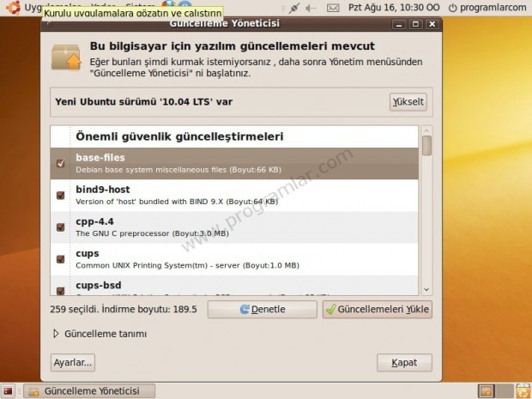This screenshot has height=399, width=532.
Task: Uncheck the bind9-host update checkbox
Action: (x=60, y=196)
